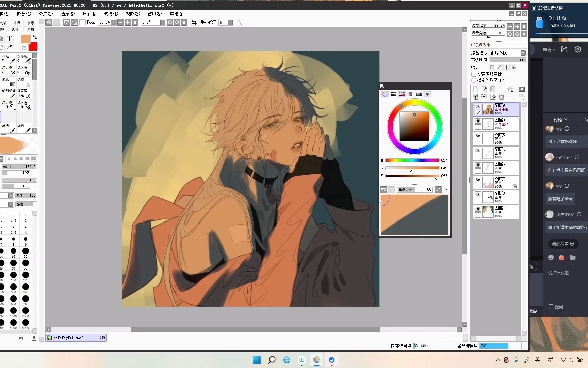The width and height of the screenshot is (588, 368).
Task: Show hidden tray icons chevron
Action: [x=498, y=360]
